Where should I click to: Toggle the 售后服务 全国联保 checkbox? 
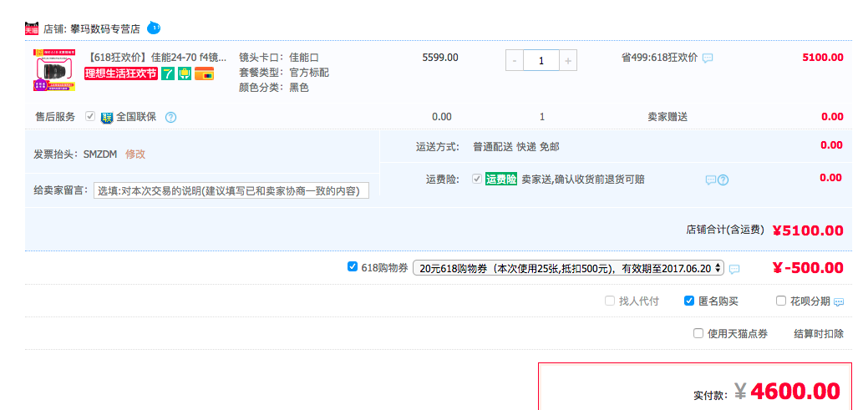tap(89, 117)
